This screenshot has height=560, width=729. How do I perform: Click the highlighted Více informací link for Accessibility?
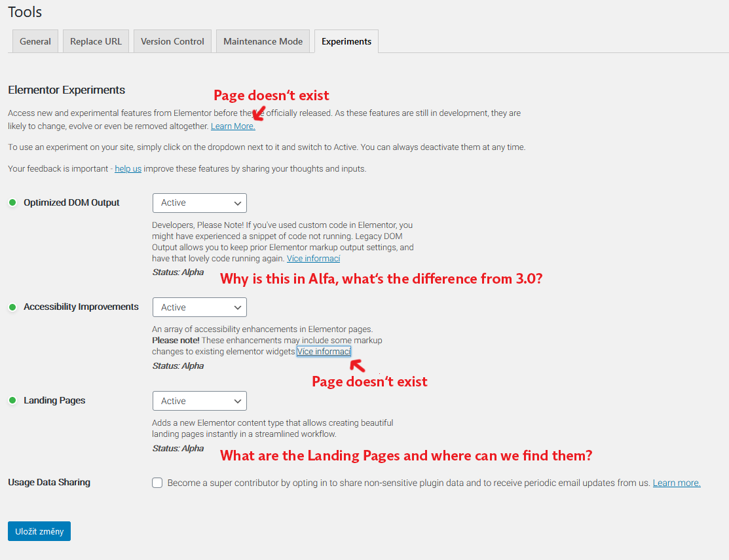(324, 351)
